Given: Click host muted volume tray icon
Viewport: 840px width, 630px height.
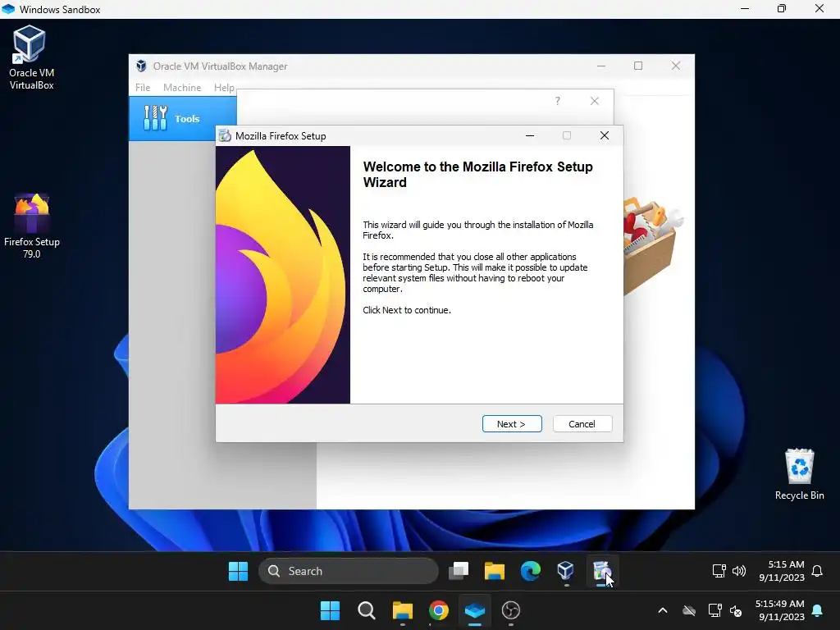Looking at the screenshot, I should pyautogui.click(x=736, y=610).
